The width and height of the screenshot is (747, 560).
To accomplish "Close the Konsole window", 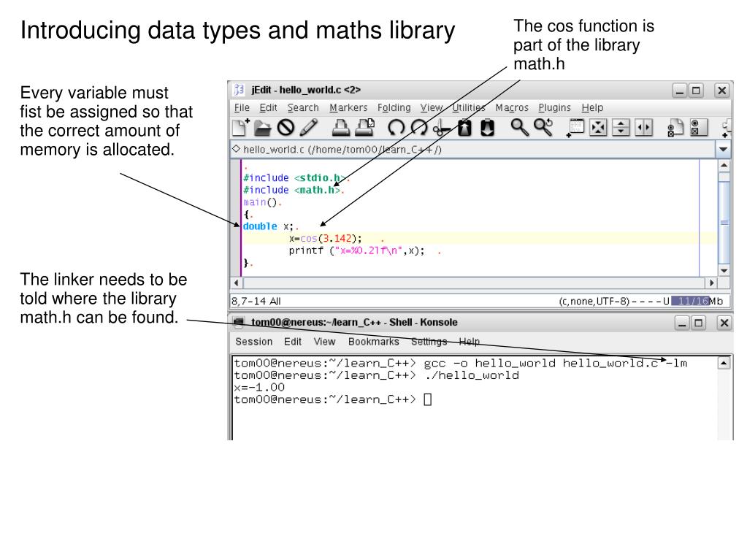I will click(724, 323).
